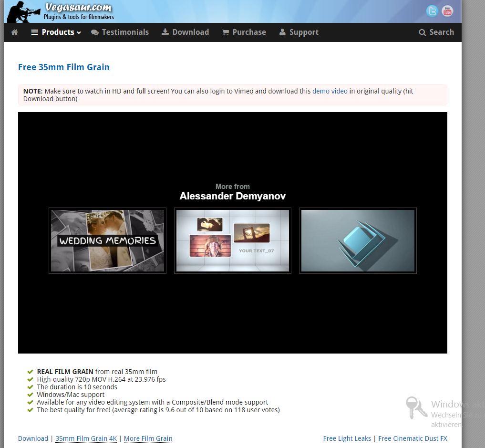Click the Purchase shopping cart icon
Screen dimensions: 485x448
pos(226,32)
